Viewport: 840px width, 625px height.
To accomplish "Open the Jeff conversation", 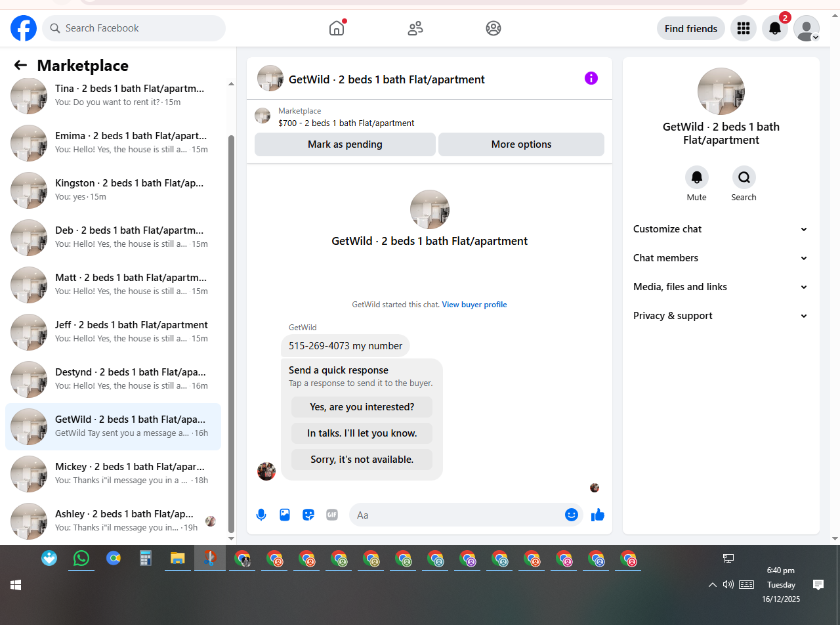I will [113, 332].
